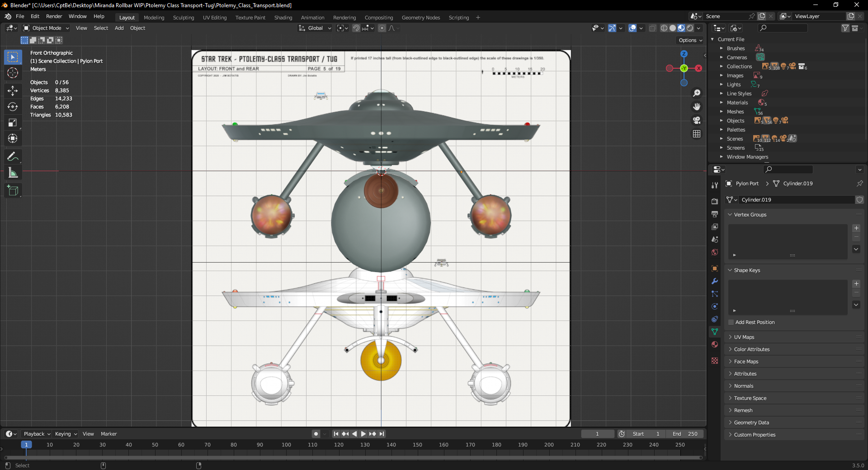Switch to Wireframe viewport shading
The image size is (868, 470).
pos(664,28)
